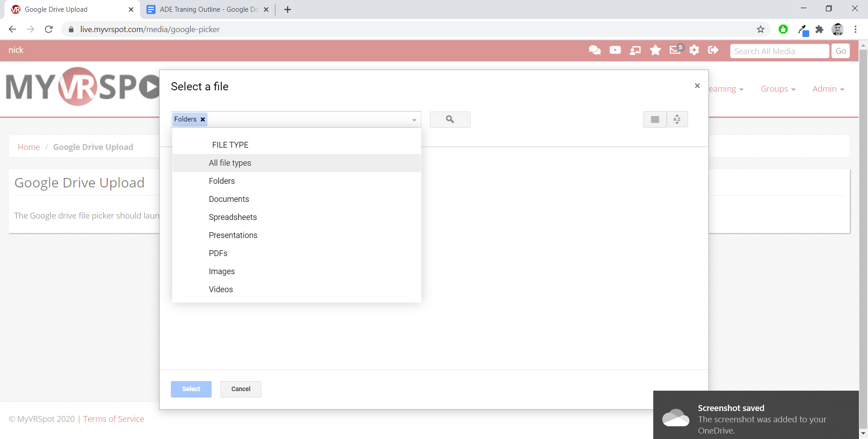Click the nick username in header
Screen dimensions: 868x439
(x=16, y=50)
